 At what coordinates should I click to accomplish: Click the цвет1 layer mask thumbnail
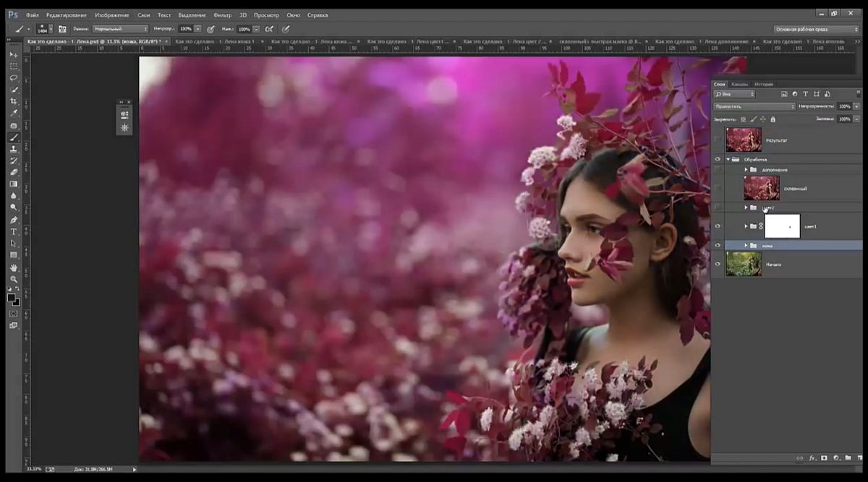click(x=783, y=226)
